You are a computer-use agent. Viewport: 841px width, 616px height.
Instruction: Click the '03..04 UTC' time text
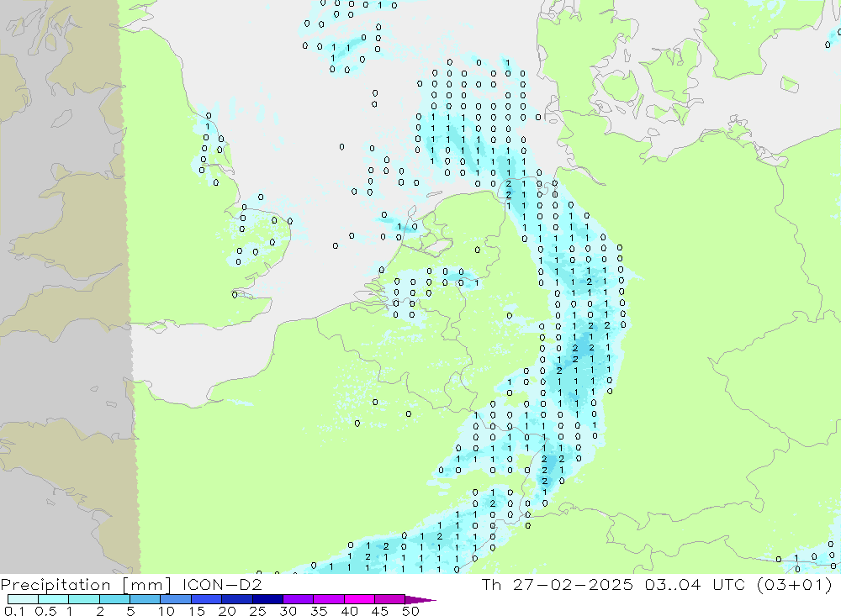695,584
